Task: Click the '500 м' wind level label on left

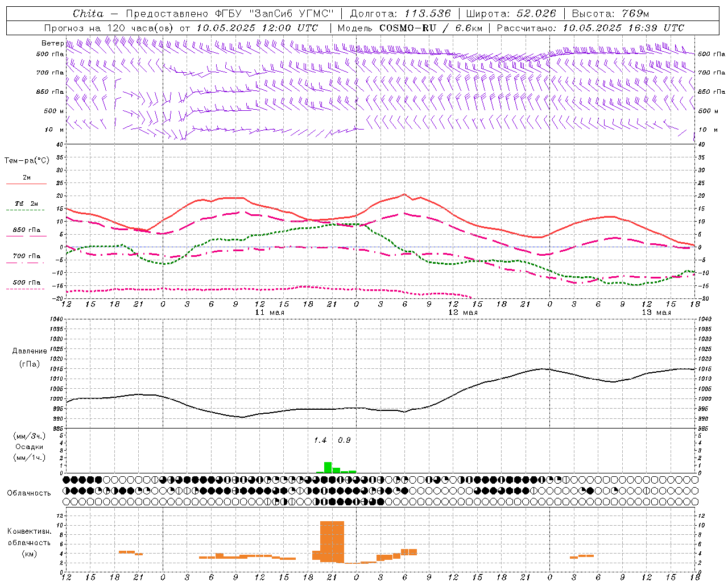Action: pyautogui.click(x=54, y=111)
